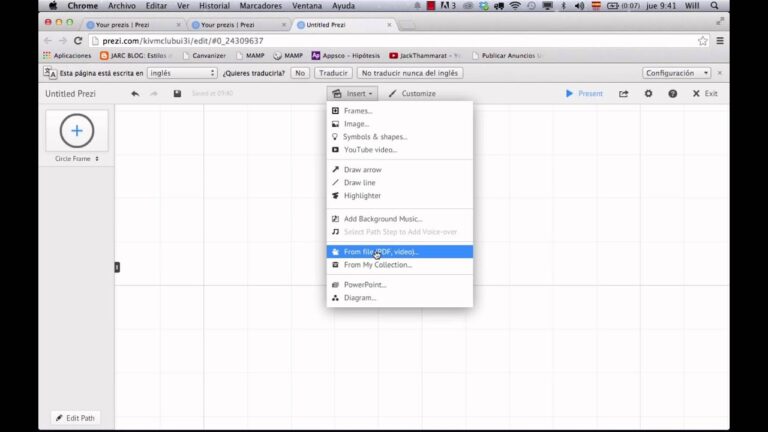Image resolution: width=768 pixels, height=432 pixels.
Task: Click the No translate button
Action: (x=300, y=73)
